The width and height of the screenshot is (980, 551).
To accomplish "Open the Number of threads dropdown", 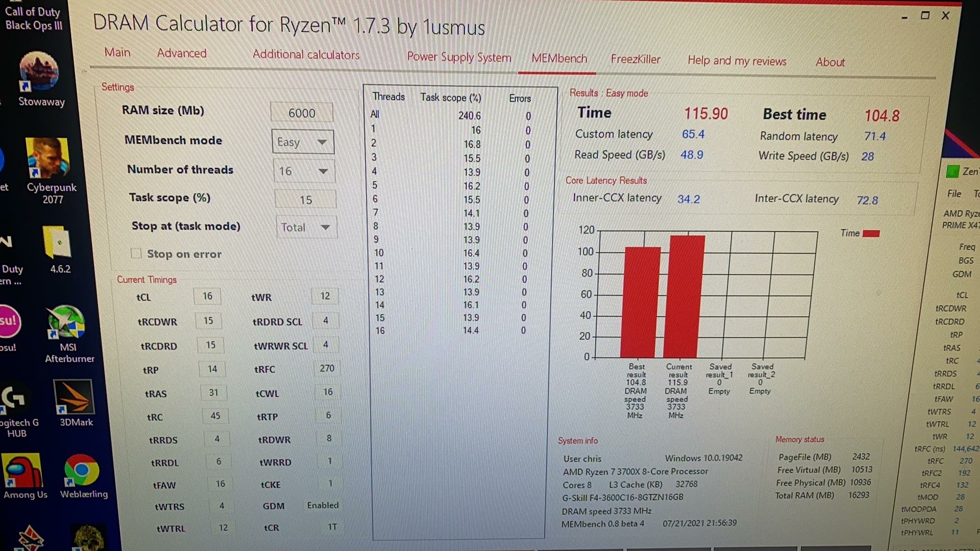I will coord(304,171).
